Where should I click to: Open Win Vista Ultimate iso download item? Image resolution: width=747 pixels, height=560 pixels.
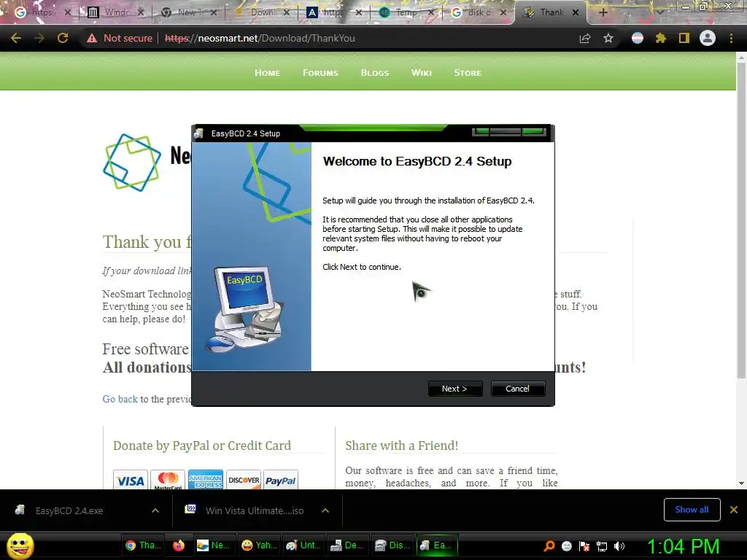255,510
